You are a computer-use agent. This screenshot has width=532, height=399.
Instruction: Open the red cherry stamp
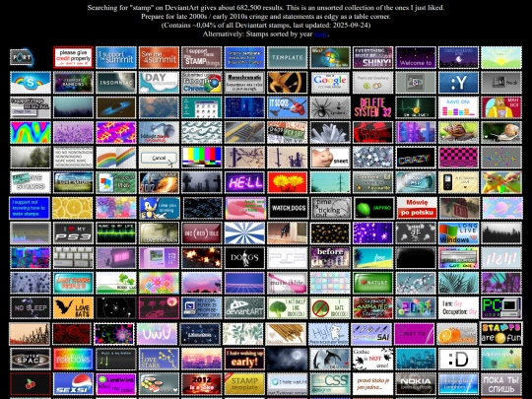[31, 384]
